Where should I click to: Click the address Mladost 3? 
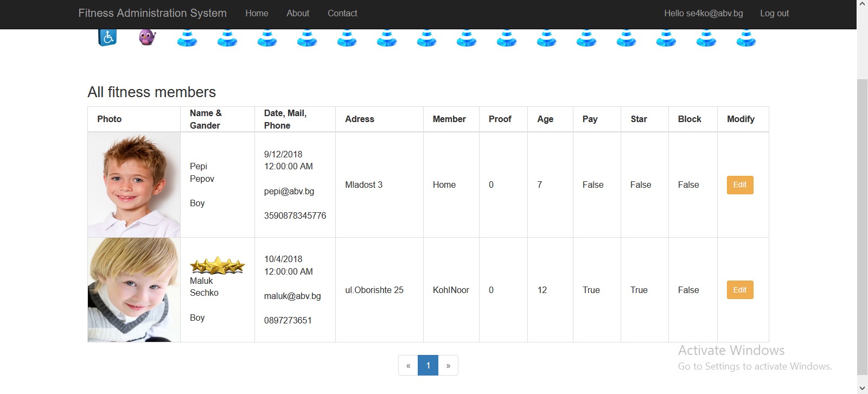(x=364, y=185)
